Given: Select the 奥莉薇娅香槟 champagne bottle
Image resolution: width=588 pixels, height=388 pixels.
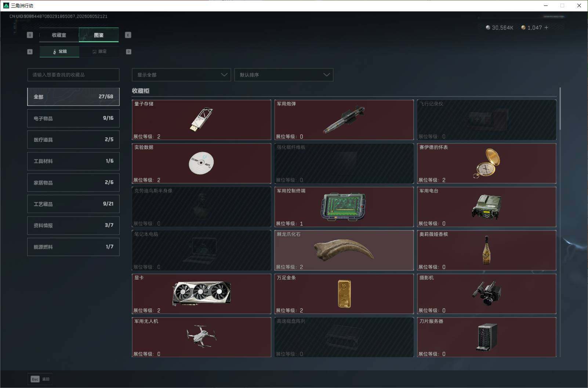Looking at the screenshot, I should pyautogui.click(x=487, y=250).
